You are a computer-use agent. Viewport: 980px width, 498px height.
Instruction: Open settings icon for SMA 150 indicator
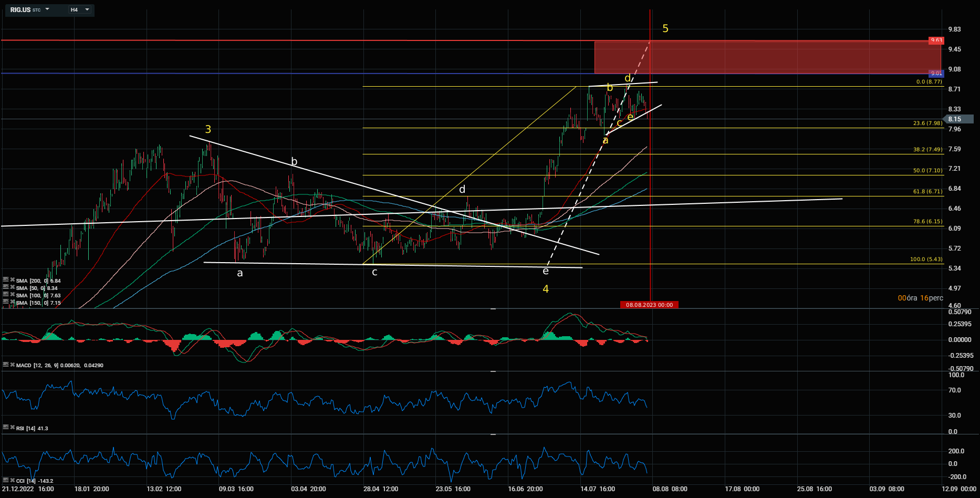click(5, 302)
